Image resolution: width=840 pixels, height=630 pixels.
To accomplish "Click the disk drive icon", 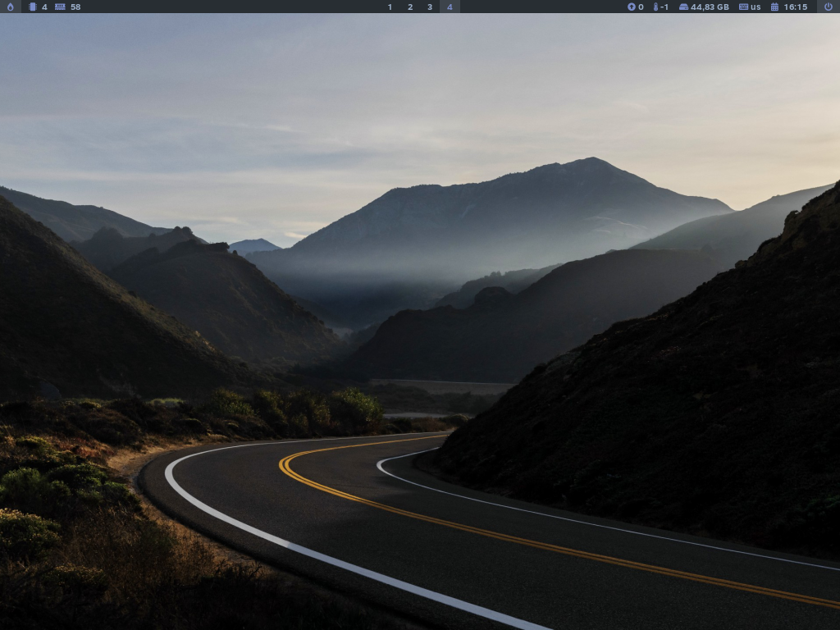I will (683, 7).
